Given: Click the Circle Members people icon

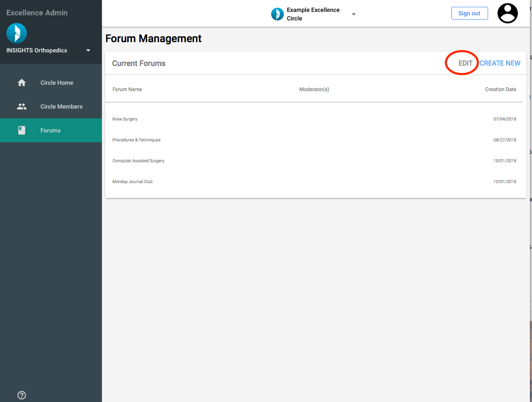Looking at the screenshot, I should point(22,106).
